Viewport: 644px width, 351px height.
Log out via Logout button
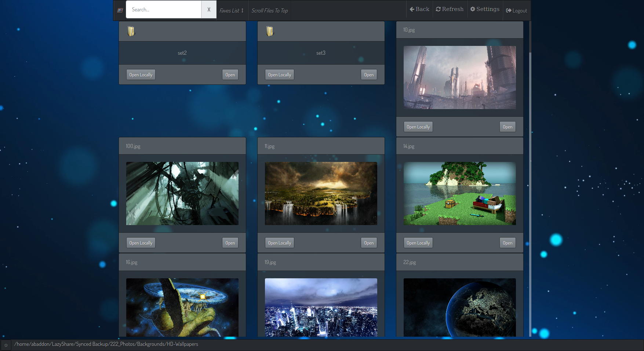click(516, 11)
